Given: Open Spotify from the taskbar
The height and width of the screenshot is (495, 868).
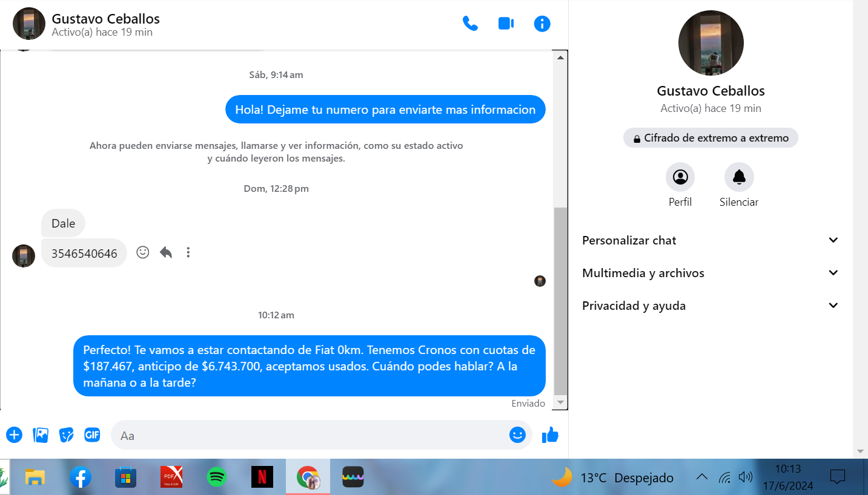Looking at the screenshot, I should point(216,477).
